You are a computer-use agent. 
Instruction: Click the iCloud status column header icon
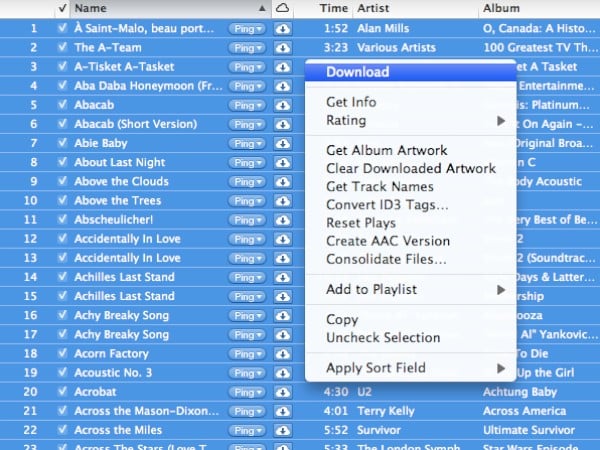point(282,8)
